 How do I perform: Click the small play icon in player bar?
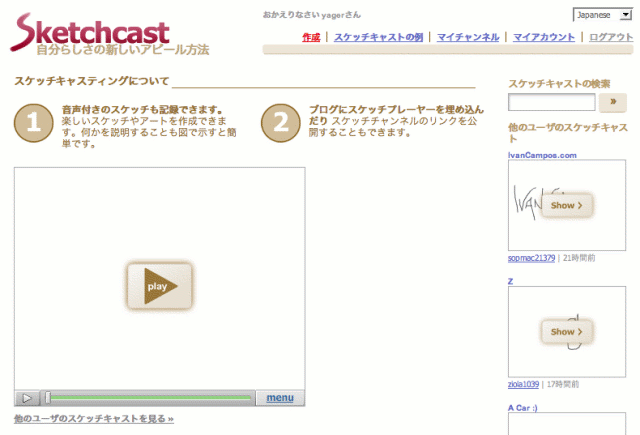click(27, 398)
